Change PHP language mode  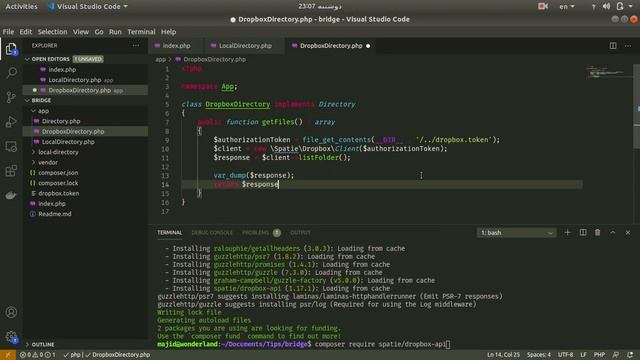[599, 355]
